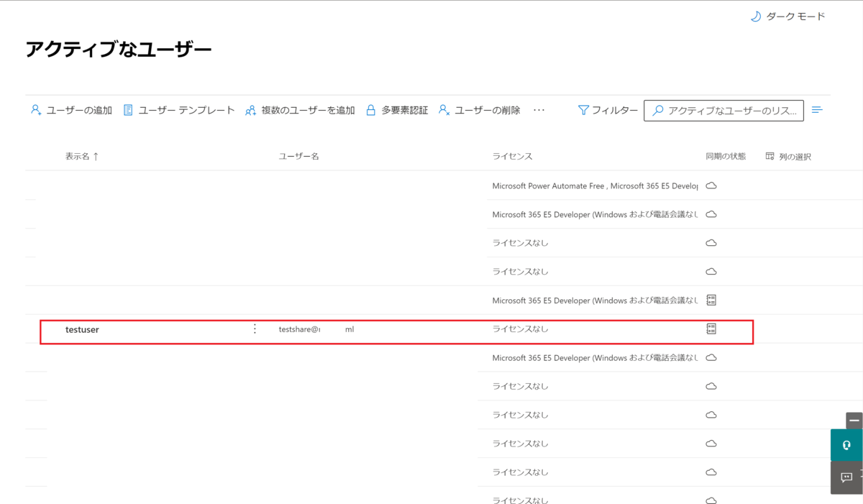Toggle dark mode (ダークモード)
This screenshot has width=863, height=504.
click(x=787, y=17)
